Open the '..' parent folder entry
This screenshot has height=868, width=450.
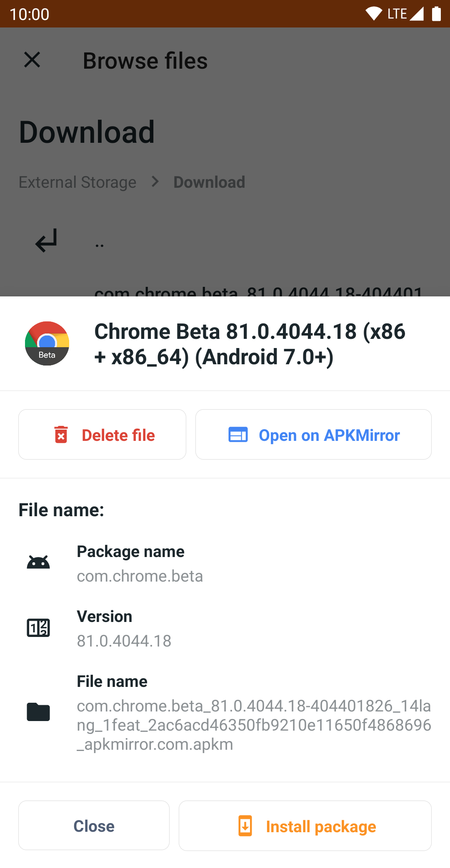coord(99,242)
